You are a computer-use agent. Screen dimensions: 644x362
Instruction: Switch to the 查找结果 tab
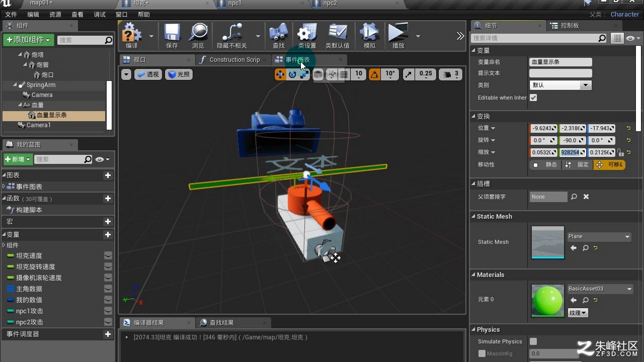(x=221, y=323)
